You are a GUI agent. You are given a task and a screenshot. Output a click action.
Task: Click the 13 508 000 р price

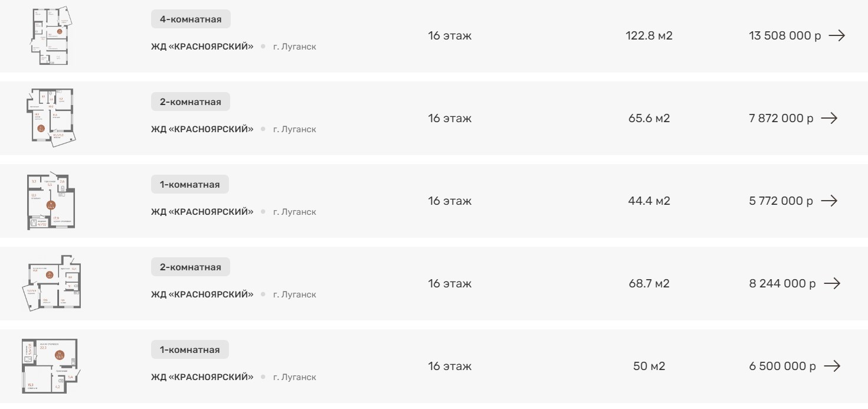[x=785, y=35]
